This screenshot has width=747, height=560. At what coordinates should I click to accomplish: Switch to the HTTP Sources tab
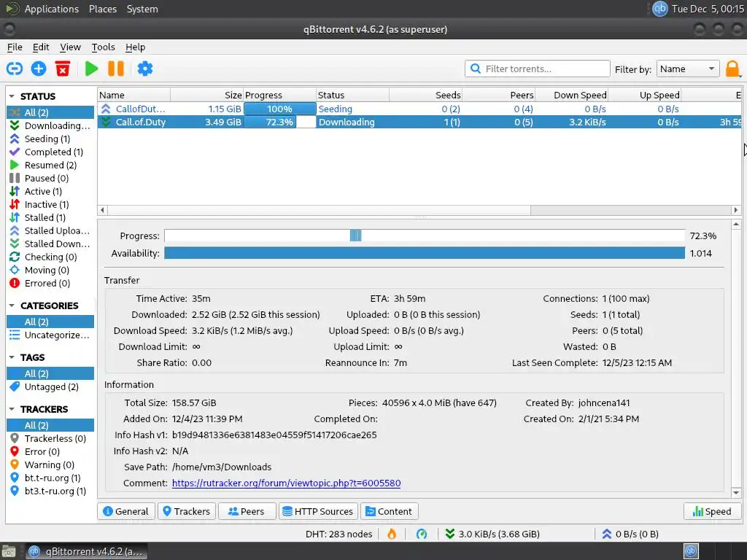pos(318,511)
